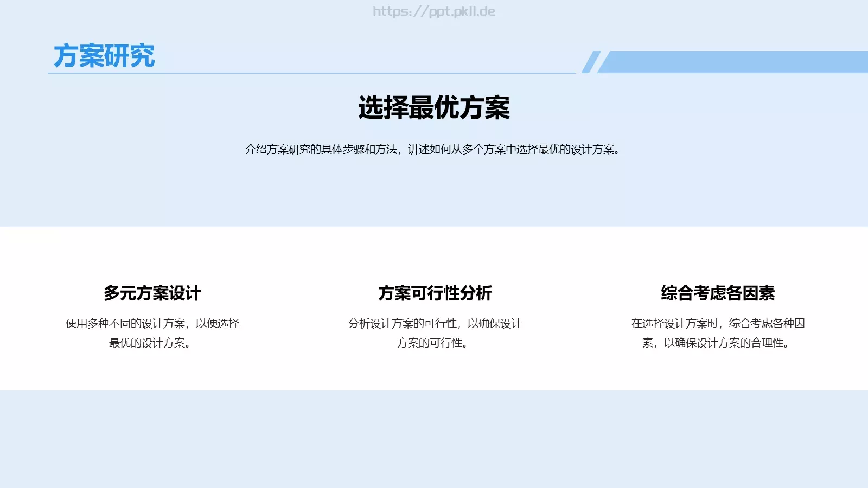Click the text 使用多种不同的设计方案，以便选择
Screen dimensions: 868x488
(x=152, y=323)
